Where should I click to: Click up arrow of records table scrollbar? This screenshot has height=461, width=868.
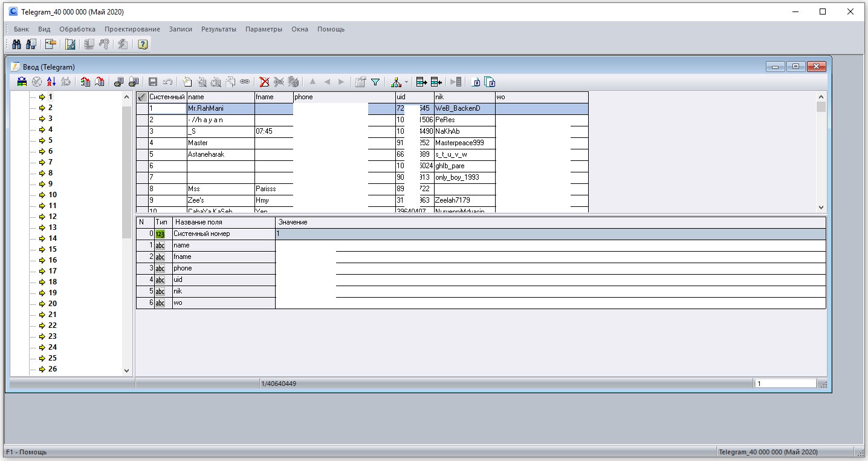pyautogui.click(x=821, y=97)
